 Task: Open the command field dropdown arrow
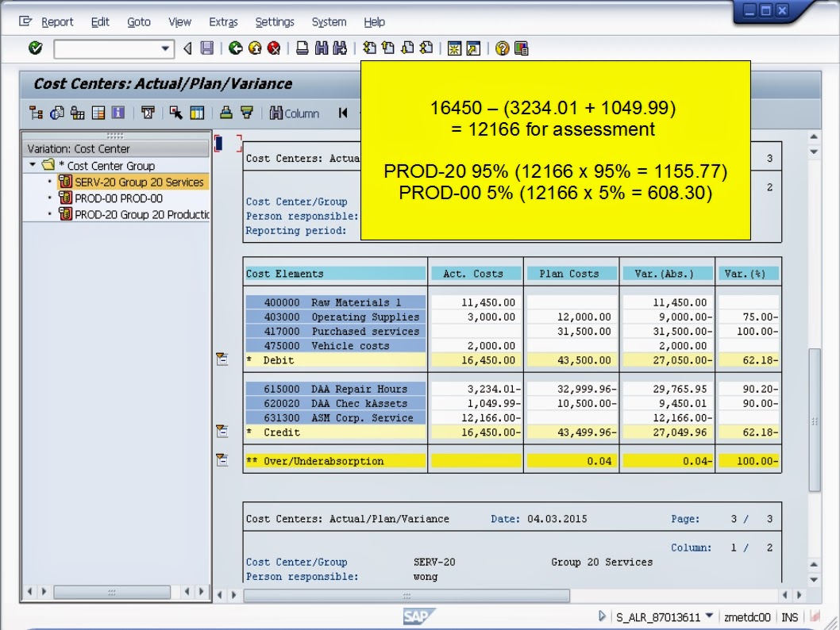click(164, 47)
